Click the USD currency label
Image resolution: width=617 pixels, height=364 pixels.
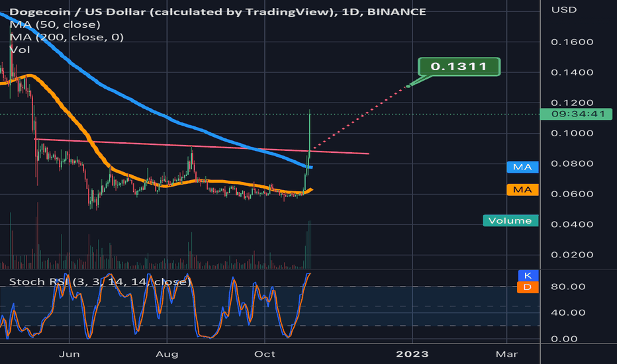[x=564, y=10]
